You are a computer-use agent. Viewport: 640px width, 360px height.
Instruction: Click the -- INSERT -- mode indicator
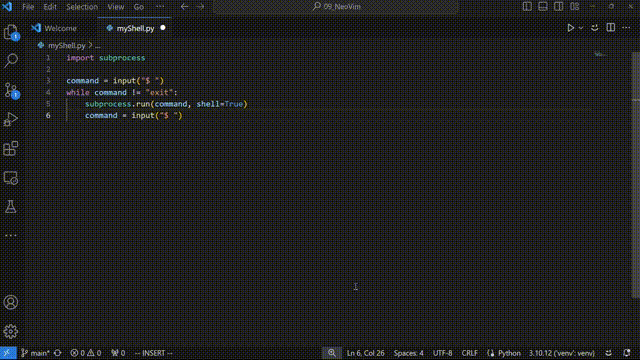click(x=153, y=353)
